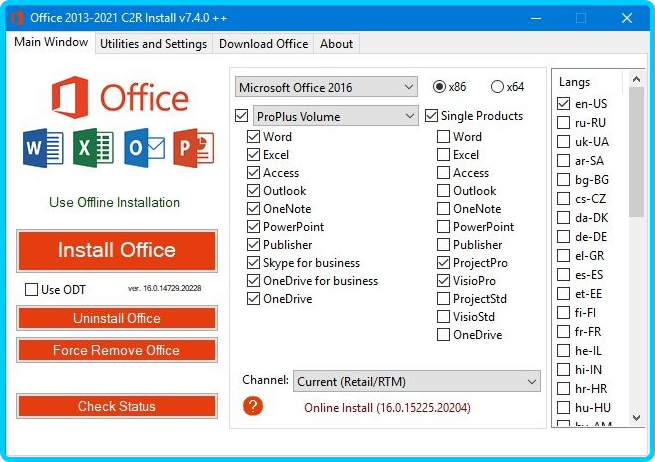
Task: Click the Force Remove Office button
Action: [117, 350]
